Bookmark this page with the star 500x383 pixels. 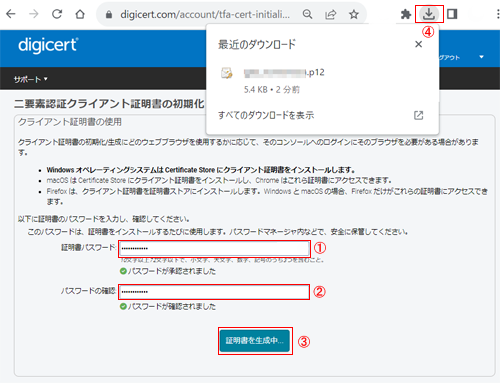pos(354,14)
